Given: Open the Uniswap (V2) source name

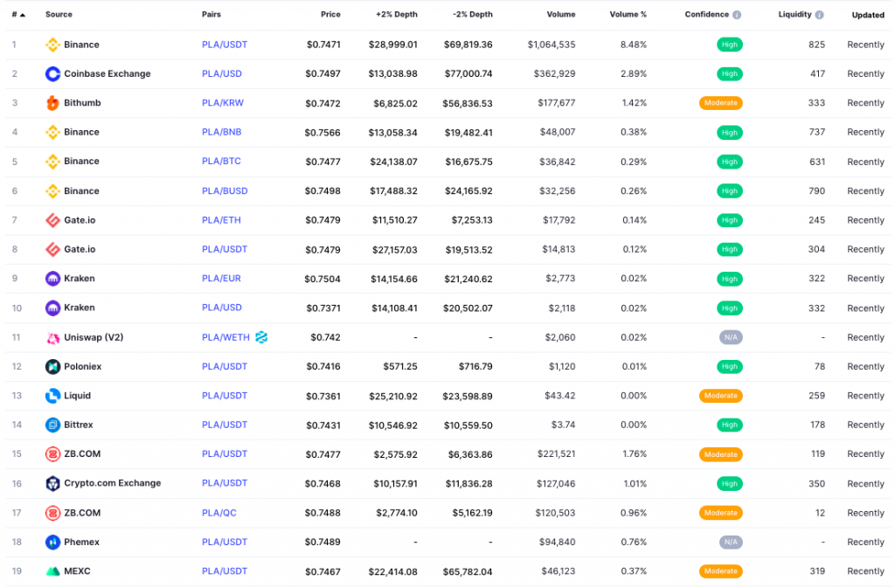Looking at the screenshot, I should 94,337.
